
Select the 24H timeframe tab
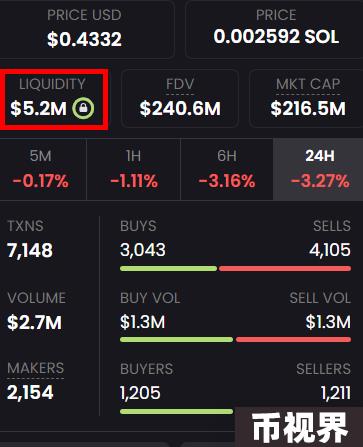point(318,169)
